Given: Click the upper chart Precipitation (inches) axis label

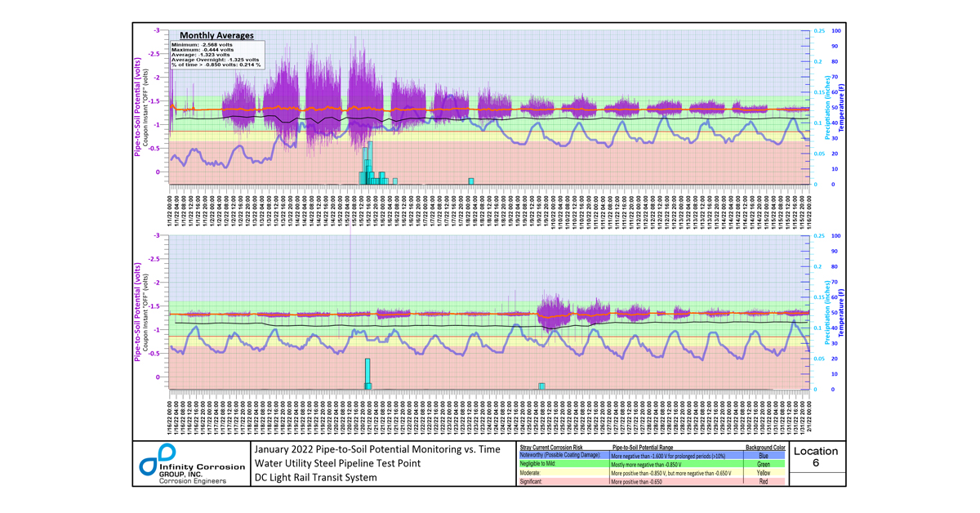Looking at the screenshot, I should tap(826, 106).
